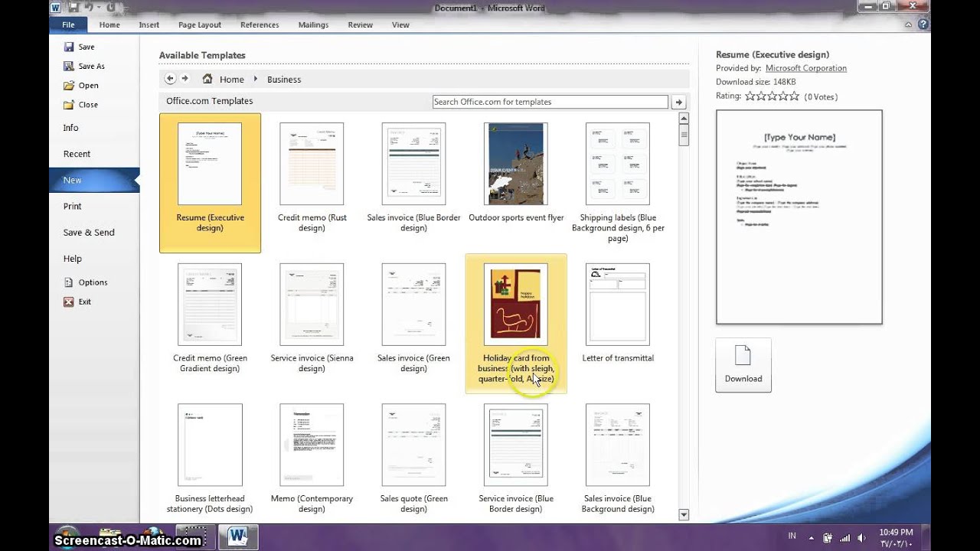The image size is (980, 551).
Task: Select Sales quote (Green design) template
Action: (413, 459)
